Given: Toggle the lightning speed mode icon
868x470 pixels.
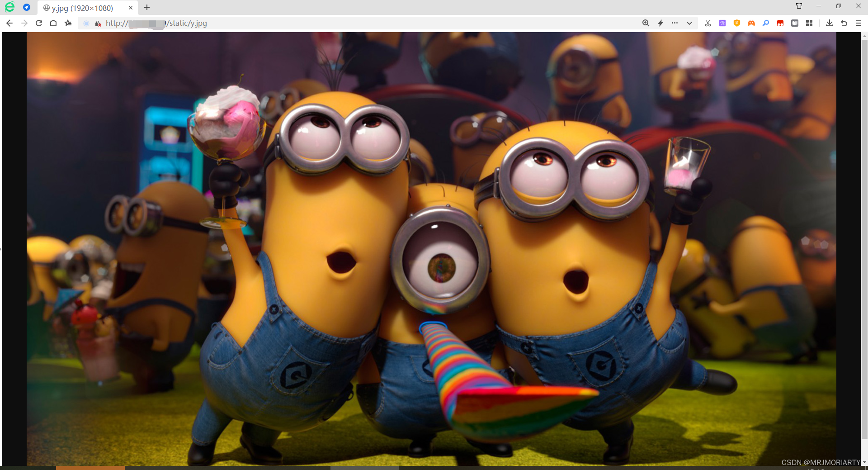Looking at the screenshot, I should (x=660, y=23).
